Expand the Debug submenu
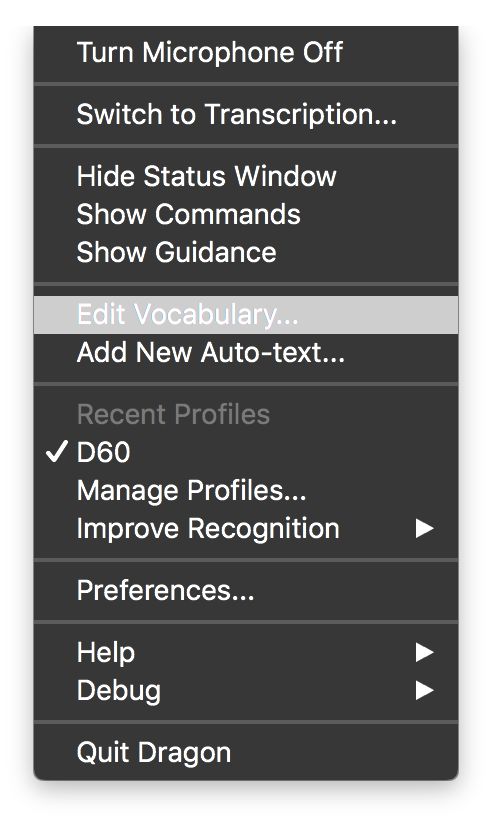The height and width of the screenshot is (822, 492). (246, 690)
